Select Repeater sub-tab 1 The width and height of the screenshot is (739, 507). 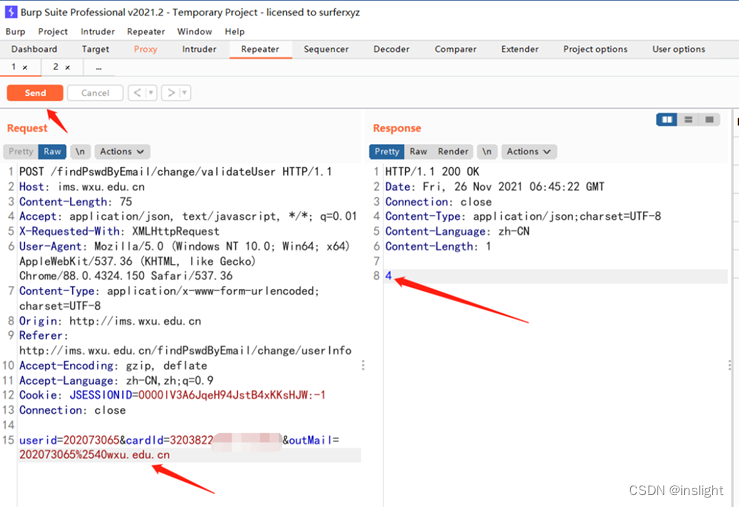[14, 67]
